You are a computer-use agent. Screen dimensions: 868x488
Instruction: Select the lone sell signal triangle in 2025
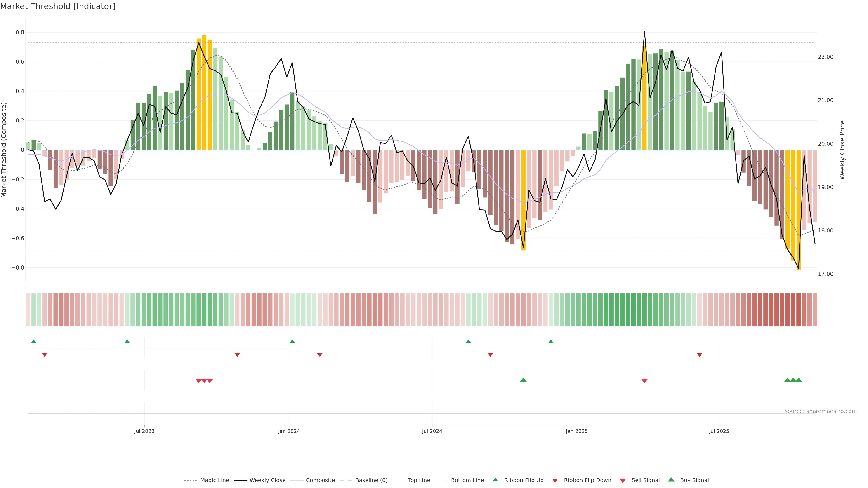(644, 381)
